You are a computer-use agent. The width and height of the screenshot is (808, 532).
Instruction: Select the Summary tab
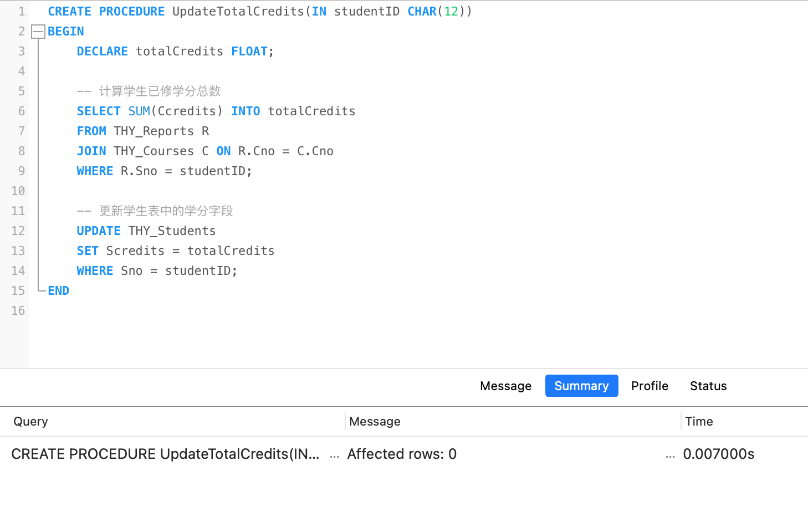tap(581, 386)
